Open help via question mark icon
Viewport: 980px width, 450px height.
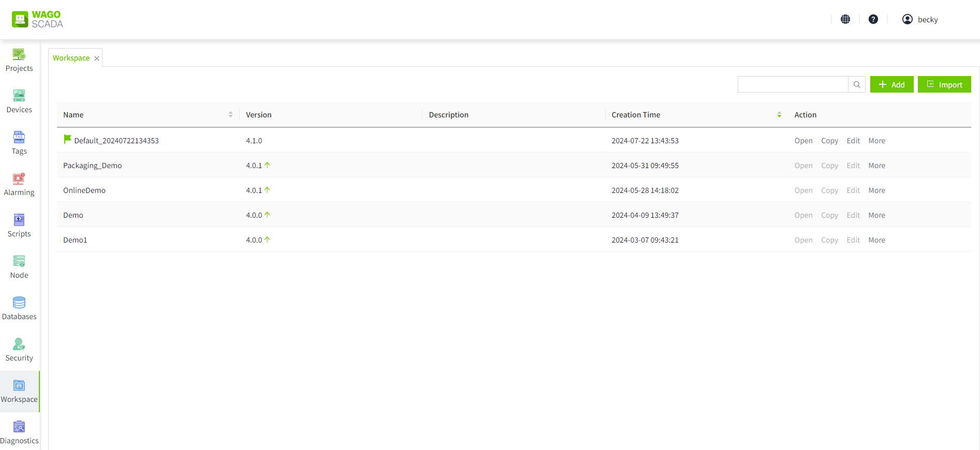click(x=873, y=19)
